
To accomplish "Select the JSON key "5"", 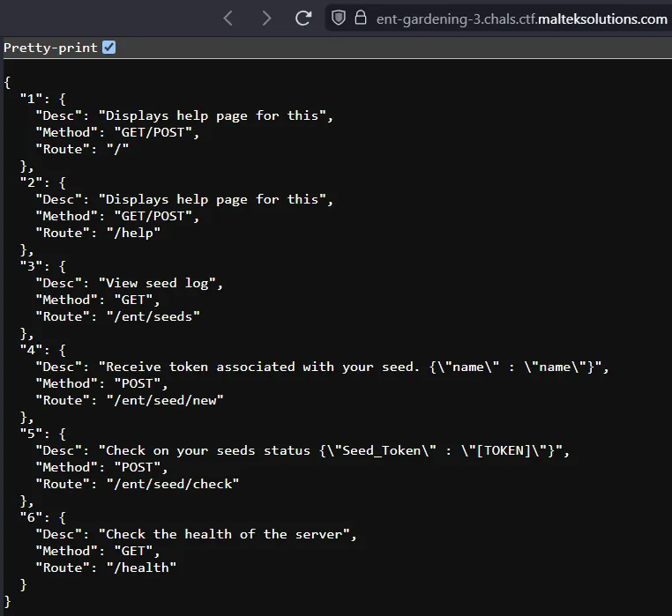I will 31,434.
